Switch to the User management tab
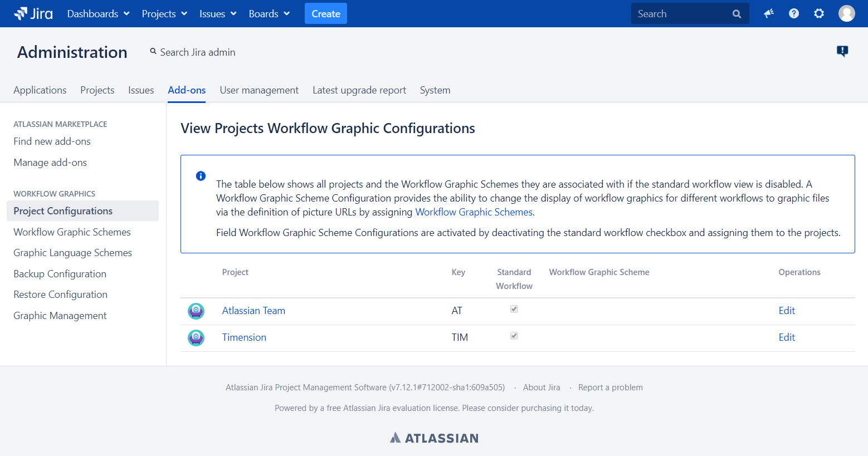 click(x=259, y=90)
